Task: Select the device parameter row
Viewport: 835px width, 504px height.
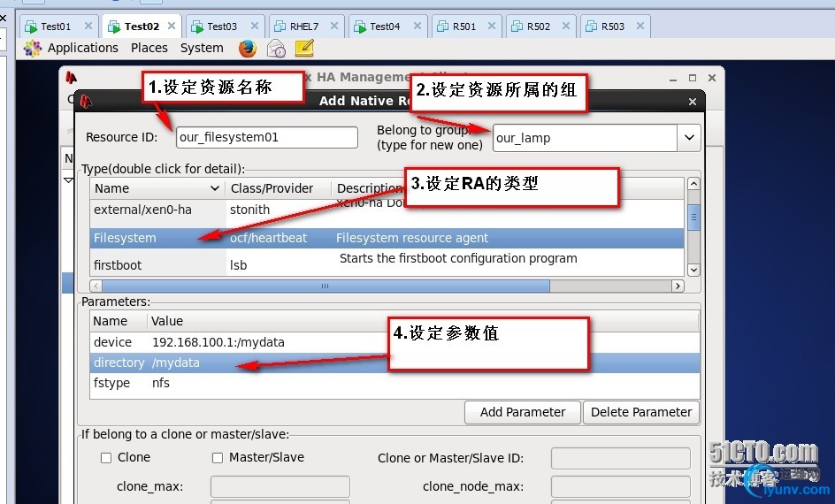Action: click(x=395, y=342)
